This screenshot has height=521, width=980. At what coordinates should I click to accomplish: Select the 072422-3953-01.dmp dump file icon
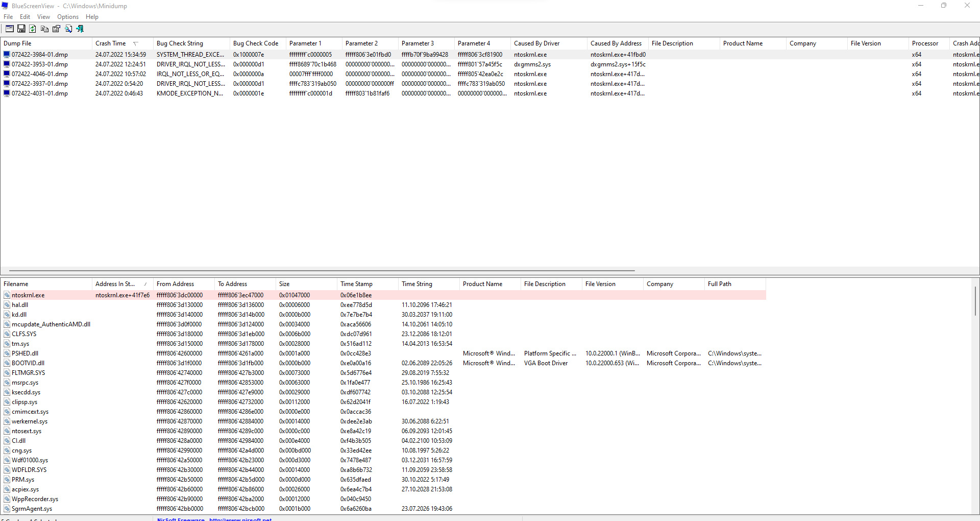[7, 64]
